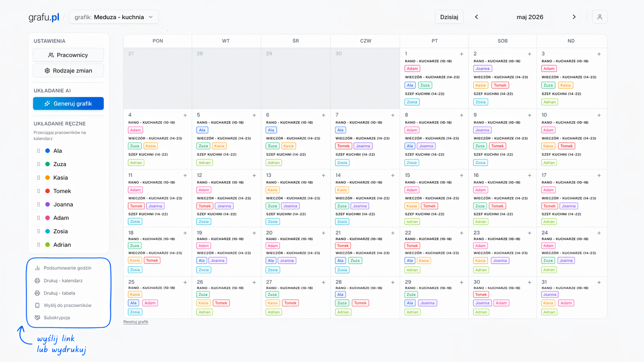Click drag handle next to Tomek
644x362 pixels.
click(39, 191)
